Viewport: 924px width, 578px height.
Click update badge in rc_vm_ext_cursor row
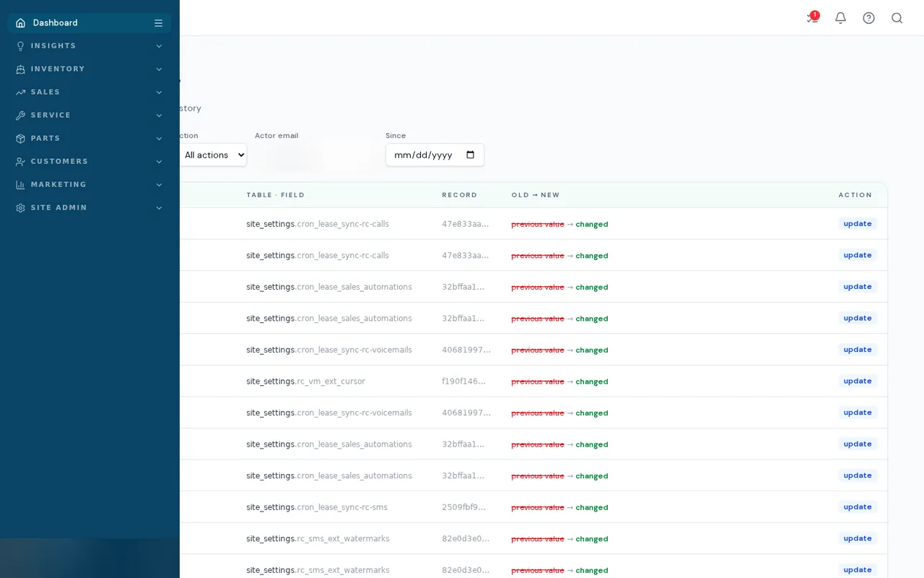(x=858, y=381)
